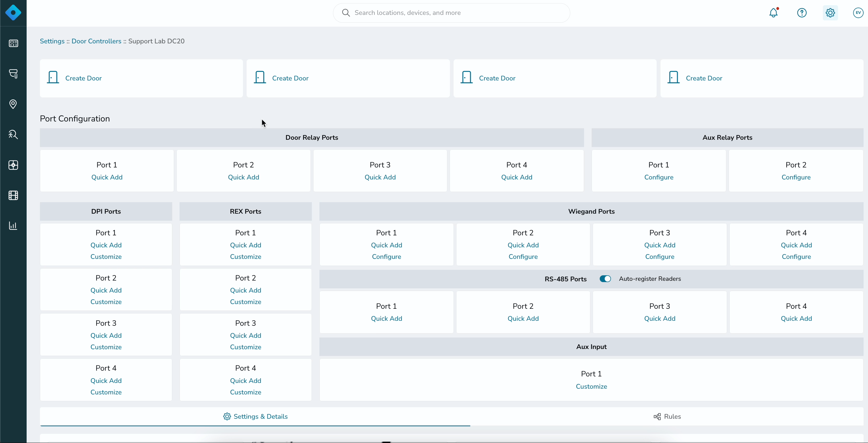
Task: Open the analytics bar chart sidebar icon
Action: pos(13,225)
